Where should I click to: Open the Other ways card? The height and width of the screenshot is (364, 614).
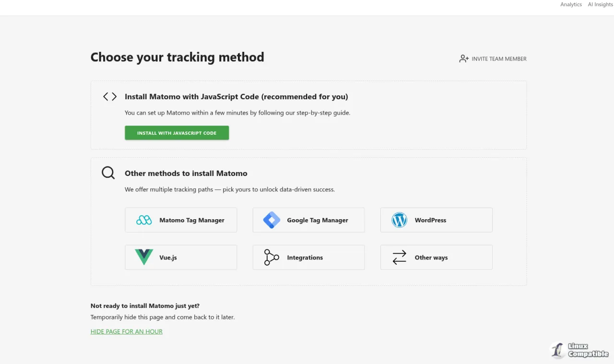(x=437, y=258)
